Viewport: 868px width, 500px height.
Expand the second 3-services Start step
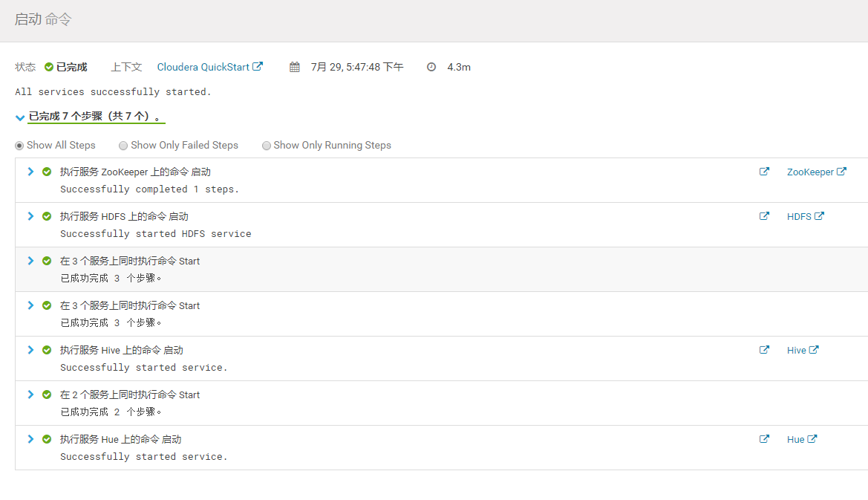click(x=30, y=305)
